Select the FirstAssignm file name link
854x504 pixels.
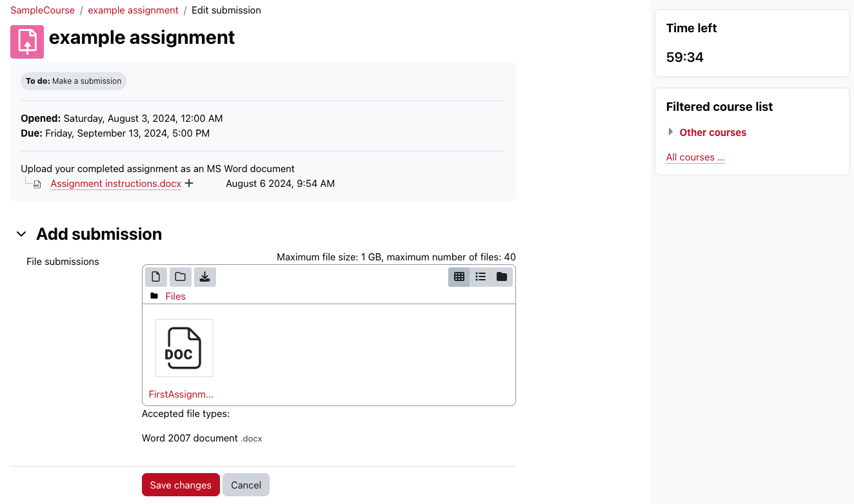click(x=180, y=394)
